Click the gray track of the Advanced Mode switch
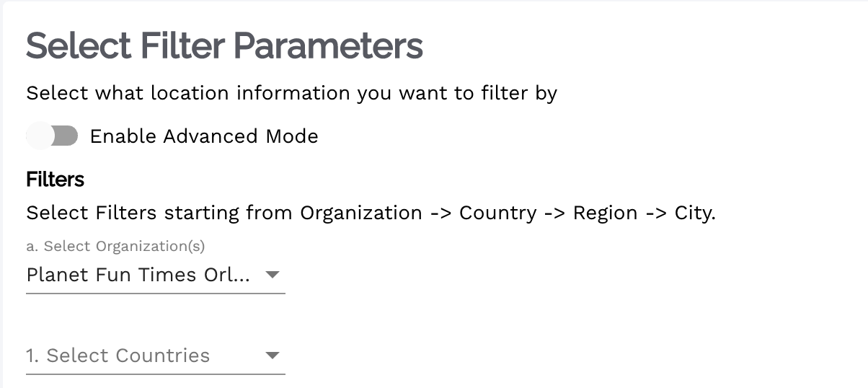The image size is (868, 388). [x=66, y=136]
